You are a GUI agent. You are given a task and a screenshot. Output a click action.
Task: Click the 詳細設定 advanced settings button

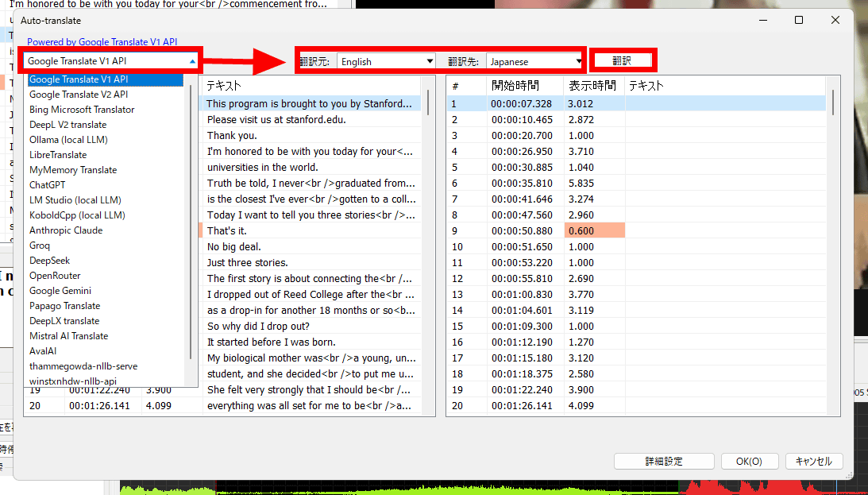(664, 461)
